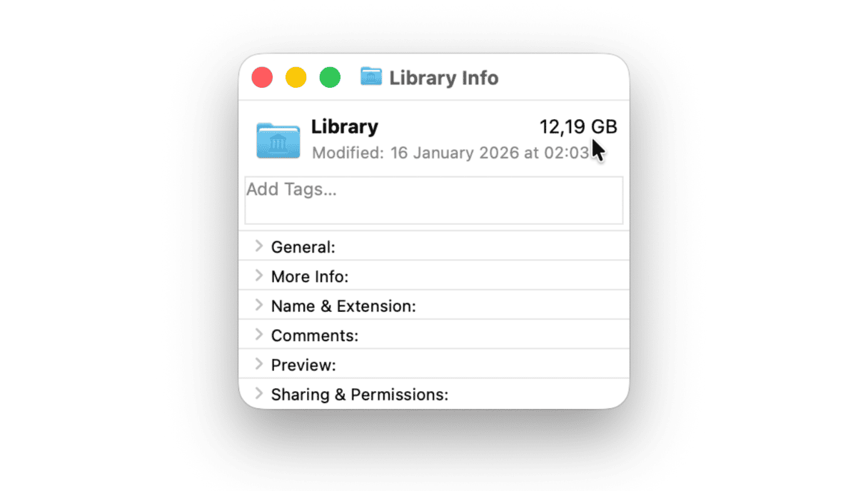Click the Library folder name text

(345, 127)
